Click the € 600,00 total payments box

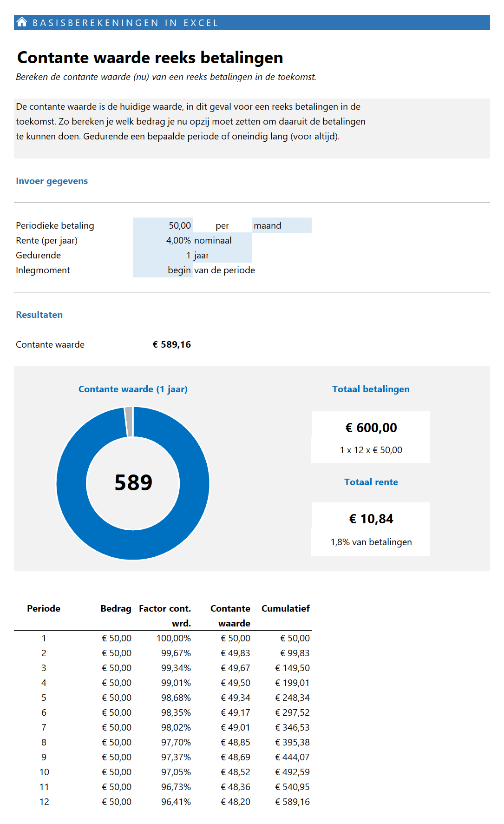pyautogui.click(x=371, y=436)
